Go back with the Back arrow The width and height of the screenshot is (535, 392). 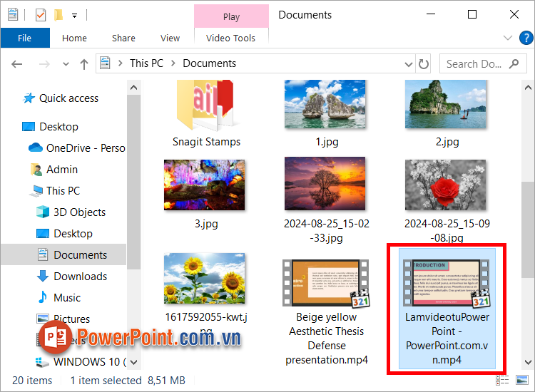(x=16, y=63)
